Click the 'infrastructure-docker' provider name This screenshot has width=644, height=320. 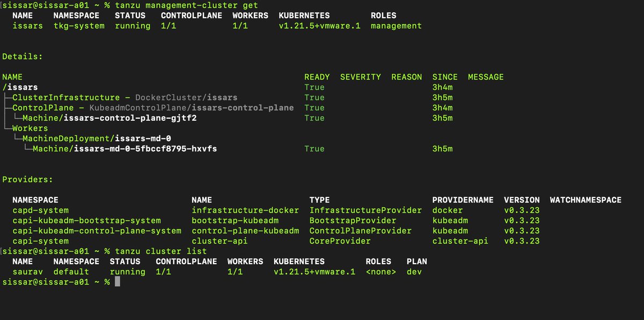pyautogui.click(x=245, y=210)
